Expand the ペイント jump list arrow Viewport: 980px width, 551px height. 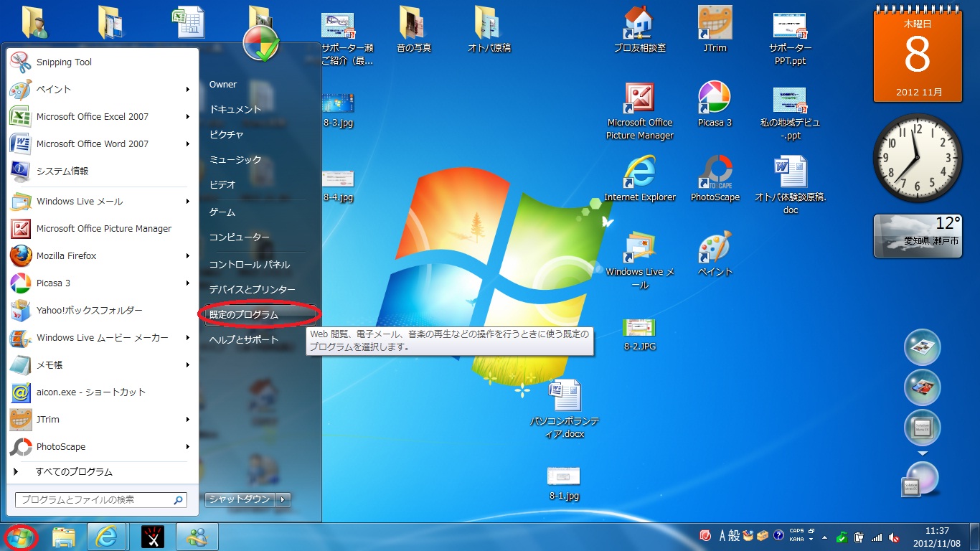point(188,90)
